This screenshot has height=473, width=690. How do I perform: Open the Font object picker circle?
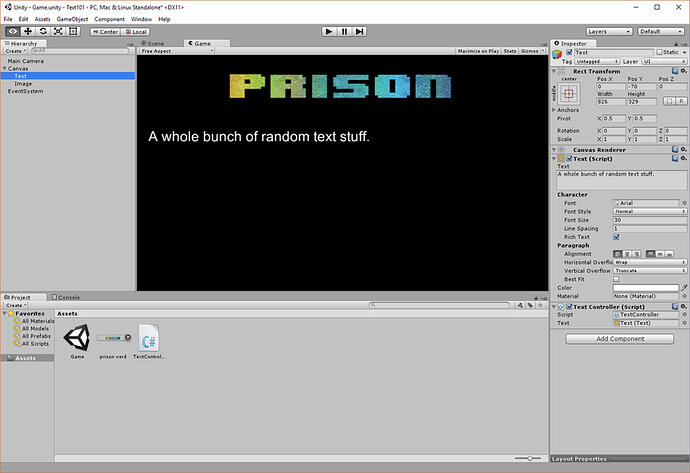pyautogui.click(x=684, y=203)
